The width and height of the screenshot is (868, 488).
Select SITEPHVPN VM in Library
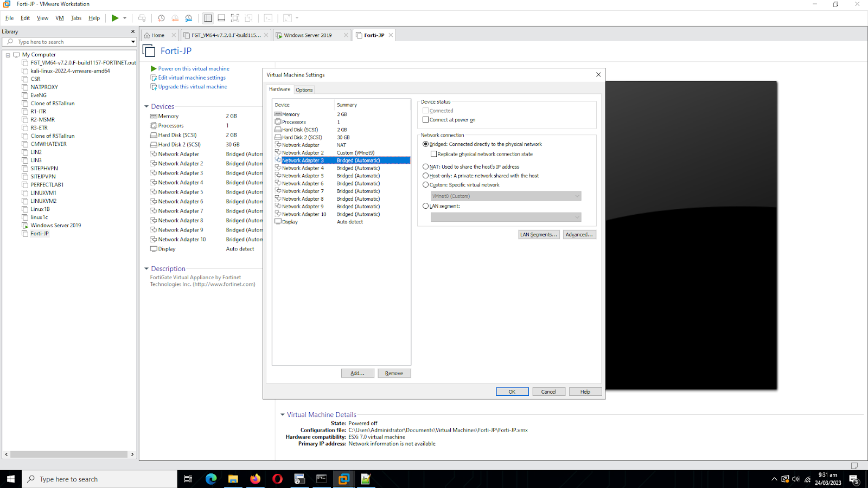44,169
